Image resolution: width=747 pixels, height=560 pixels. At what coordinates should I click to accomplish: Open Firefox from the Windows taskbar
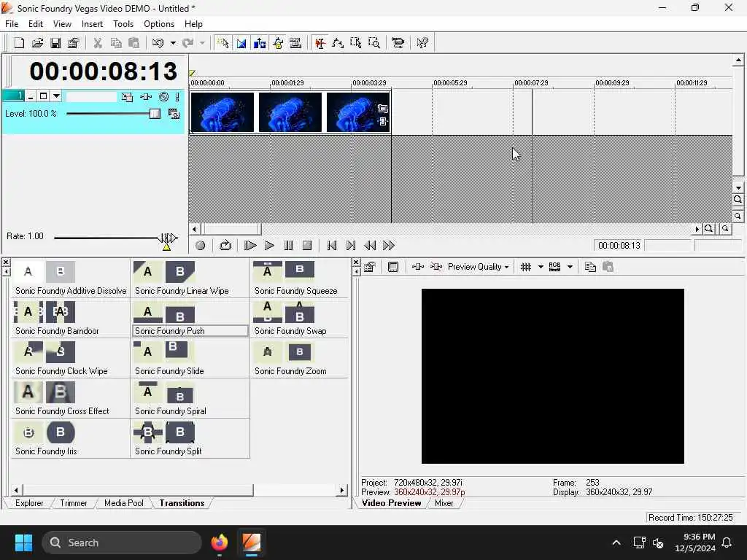click(x=220, y=542)
